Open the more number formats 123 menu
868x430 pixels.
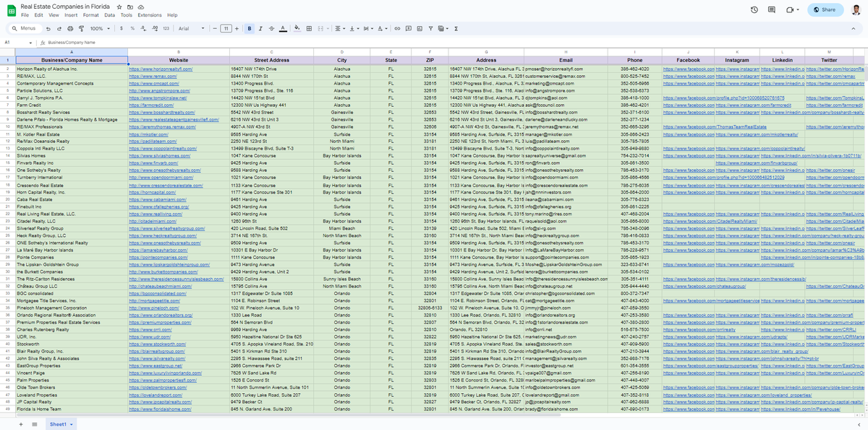point(166,28)
